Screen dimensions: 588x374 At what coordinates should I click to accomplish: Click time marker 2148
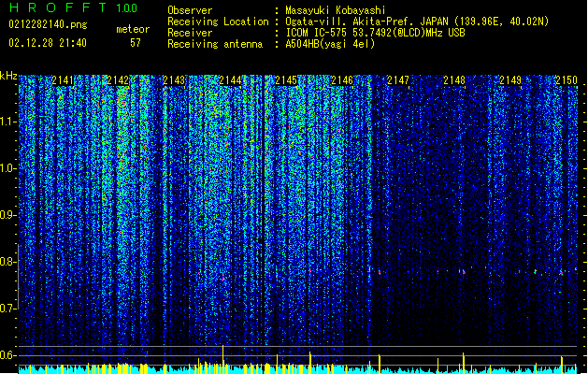[x=454, y=80]
